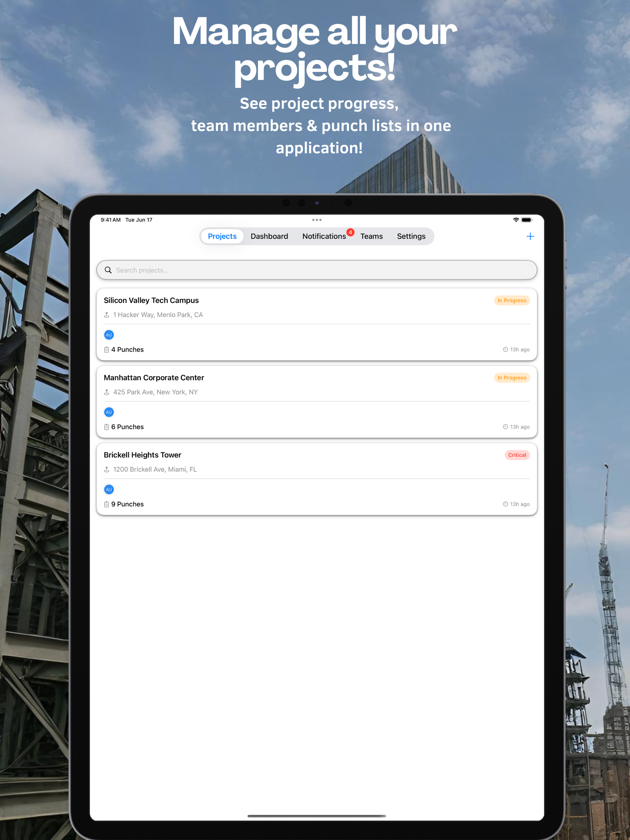This screenshot has width=630, height=840.
Task: Tap AU avatar on Silicon Valley Tech Campus
Action: 109,335
